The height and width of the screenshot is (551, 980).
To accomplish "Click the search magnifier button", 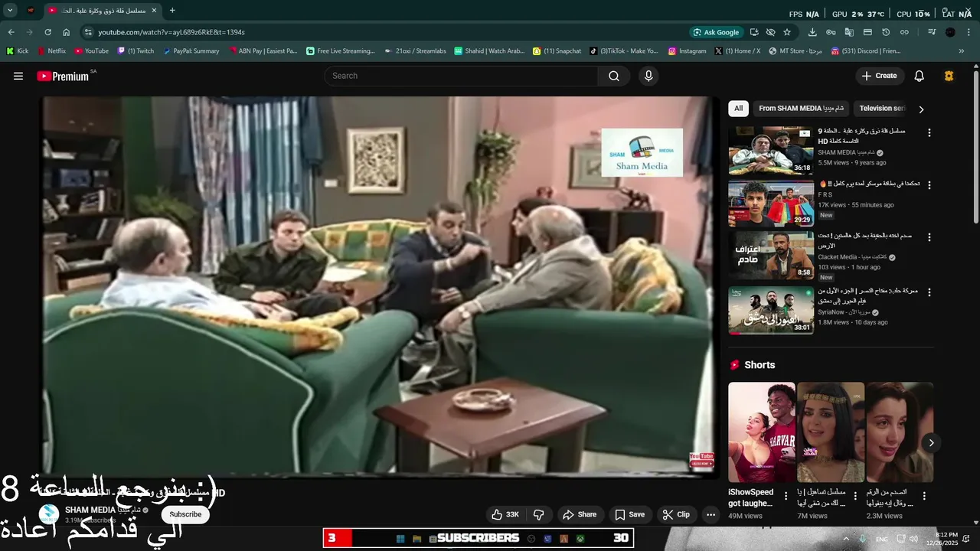I will pyautogui.click(x=614, y=76).
